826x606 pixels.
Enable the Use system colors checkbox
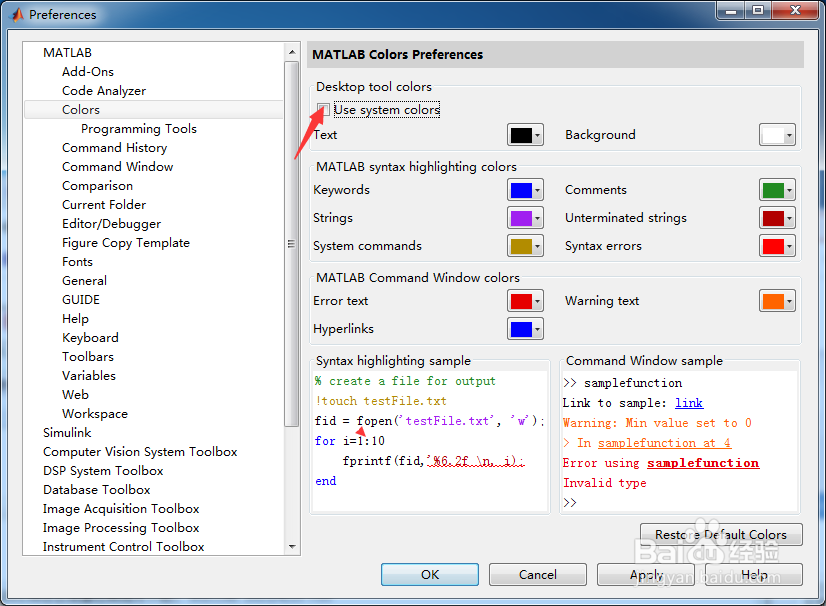[x=323, y=110]
